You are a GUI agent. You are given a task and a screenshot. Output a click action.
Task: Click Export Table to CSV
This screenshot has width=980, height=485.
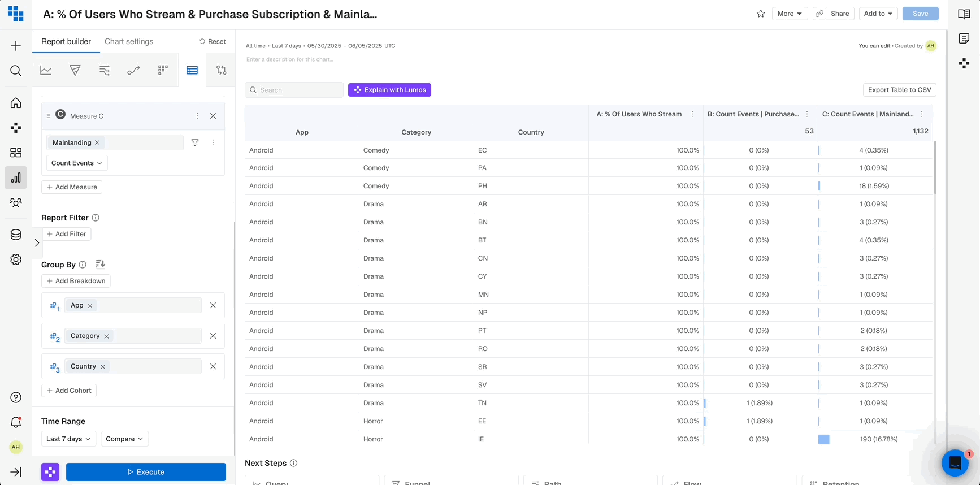click(x=899, y=90)
